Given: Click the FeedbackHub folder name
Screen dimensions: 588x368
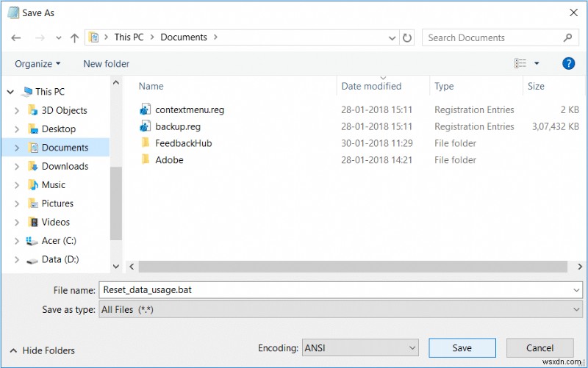Looking at the screenshot, I should click(183, 143).
